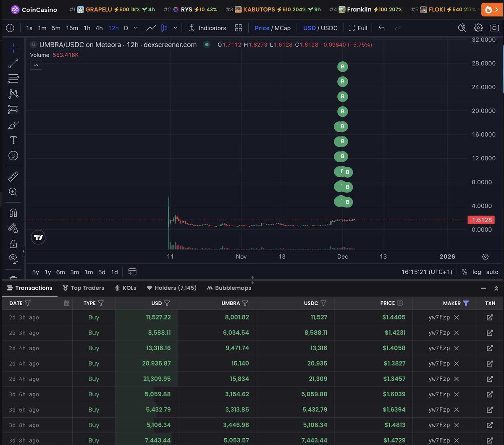
Task: Set range to 6m
Action: click(x=60, y=272)
